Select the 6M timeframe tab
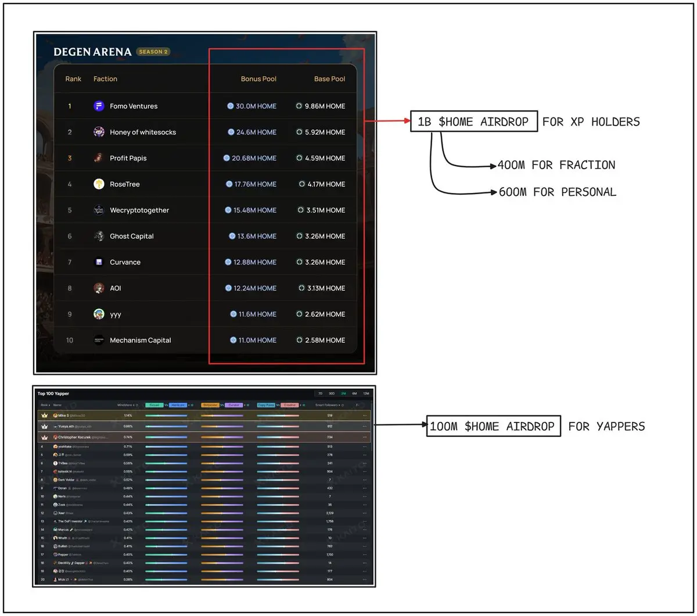The width and height of the screenshot is (697, 616). point(354,393)
